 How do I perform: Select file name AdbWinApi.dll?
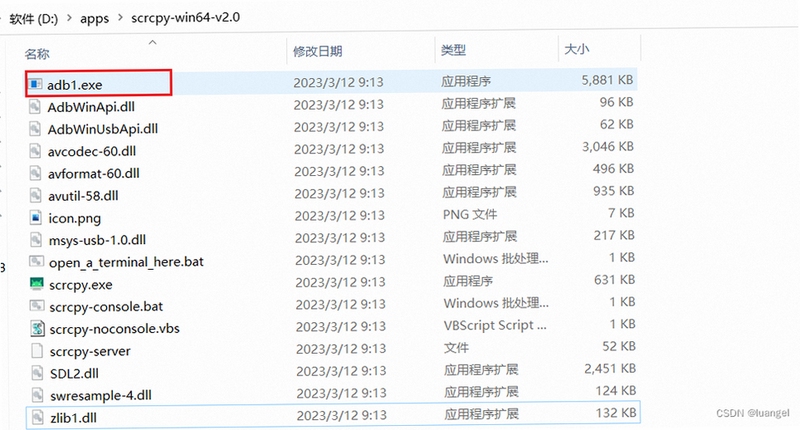coord(91,107)
